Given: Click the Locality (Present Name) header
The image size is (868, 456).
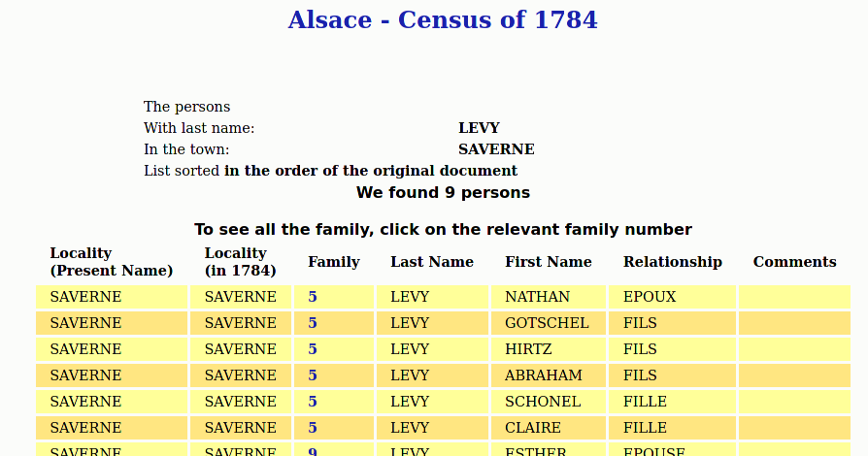Looking at the screenshot, I should (x=111, y=262).
